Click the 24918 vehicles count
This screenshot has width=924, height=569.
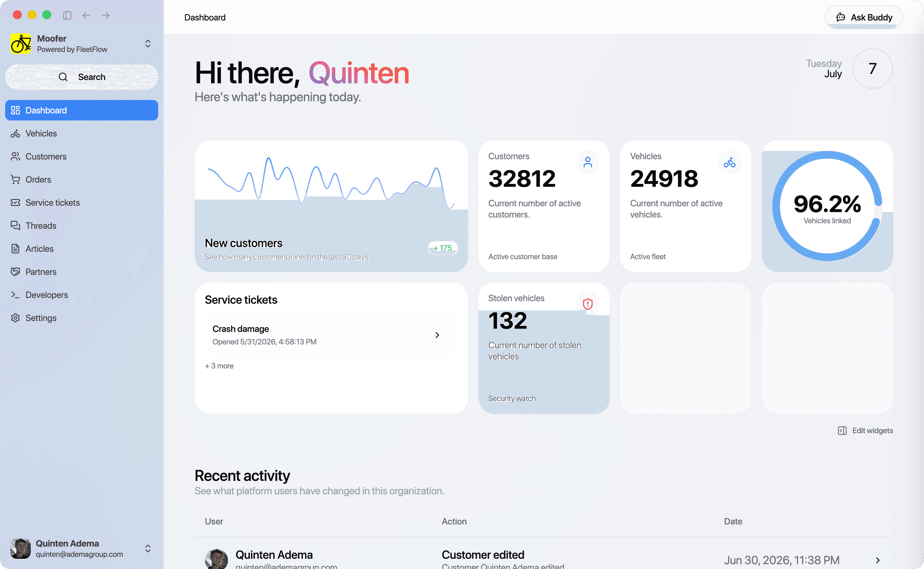(x=664, y=179)
